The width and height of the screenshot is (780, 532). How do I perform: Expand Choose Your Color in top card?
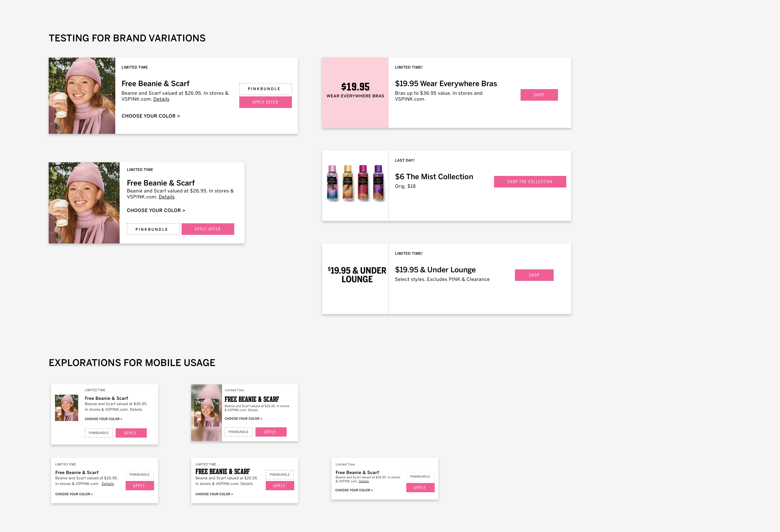coord(151,116)
